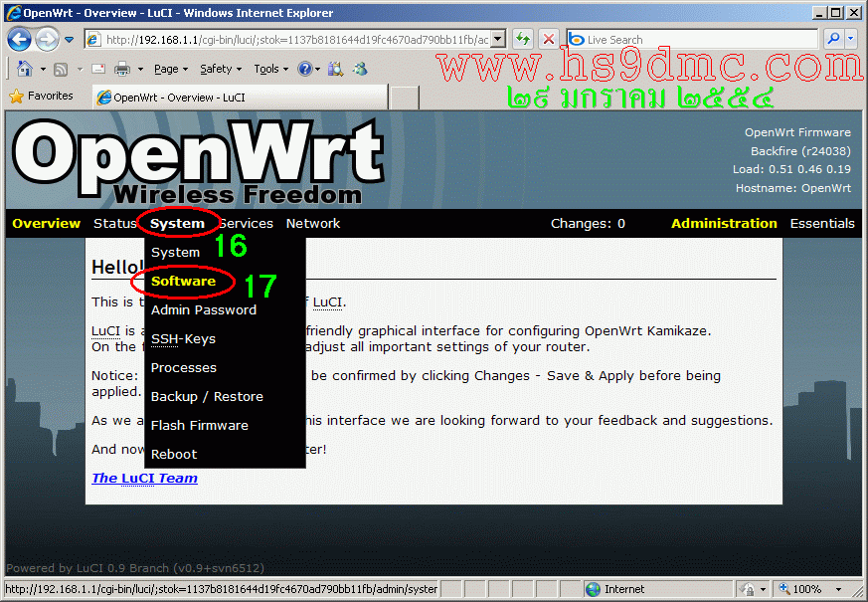The height and width of the screenshot is (602, 868).
Task: Click the Hostname: OpenWrt header text
Action: 792,188
